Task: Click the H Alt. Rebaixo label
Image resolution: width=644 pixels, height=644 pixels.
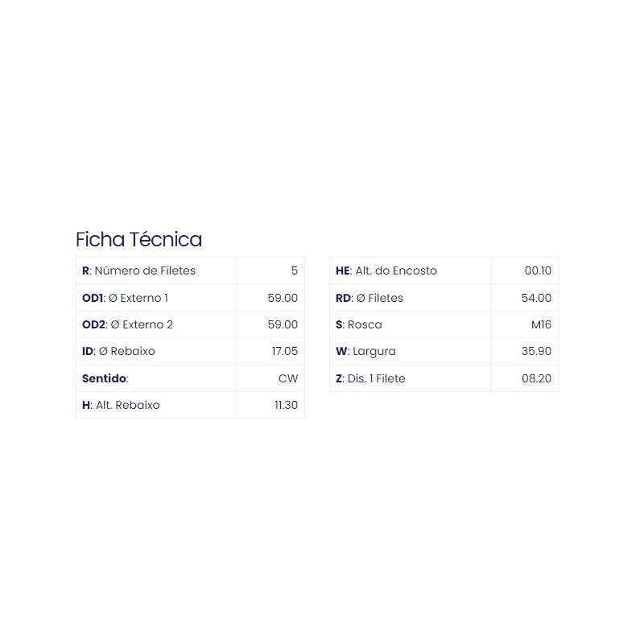Action: tap(121, 406)
